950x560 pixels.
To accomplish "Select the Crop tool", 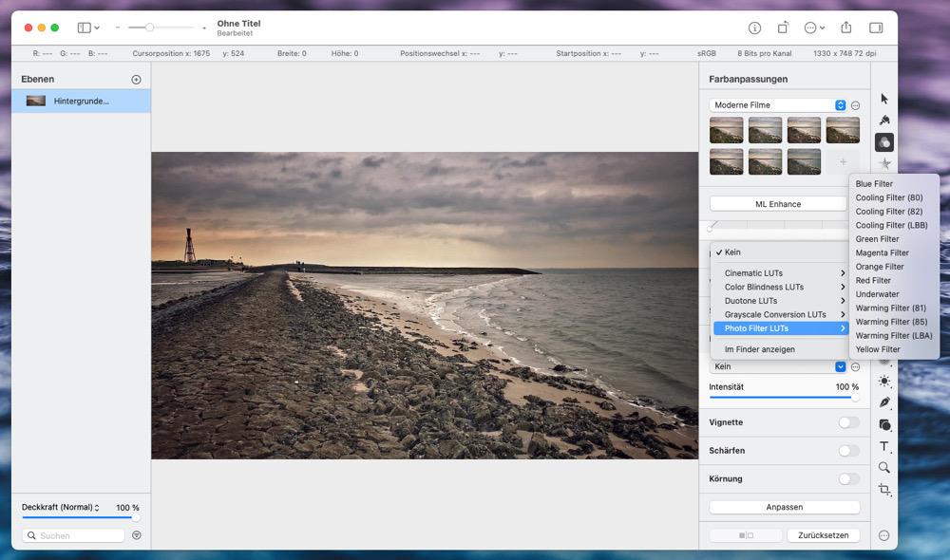I will [x=884, y=490].
